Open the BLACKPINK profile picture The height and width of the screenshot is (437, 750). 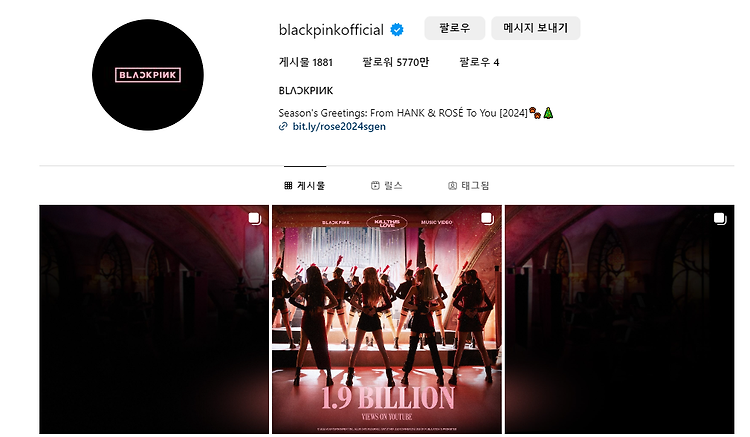coord(148,75)
